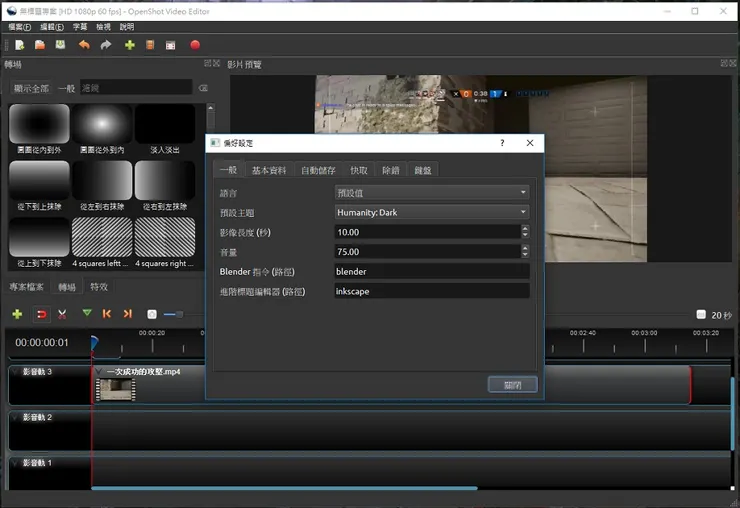The width and height of the screenshot is (740, 508).
Task: Open the 說明 menu
Action: (x=126, y=27)
